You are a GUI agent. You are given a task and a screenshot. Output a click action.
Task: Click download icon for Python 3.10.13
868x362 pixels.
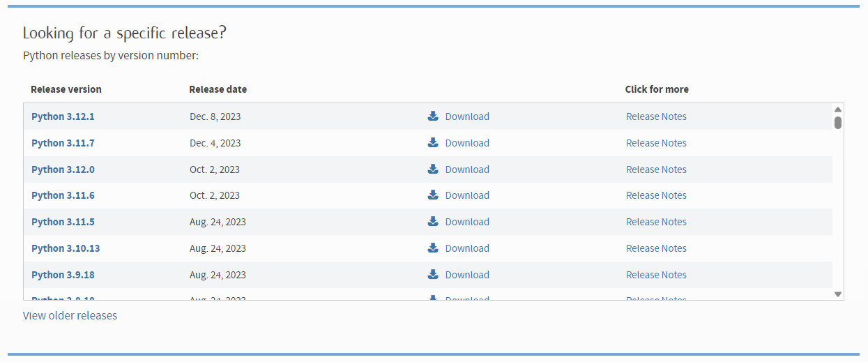click(433, 248)
